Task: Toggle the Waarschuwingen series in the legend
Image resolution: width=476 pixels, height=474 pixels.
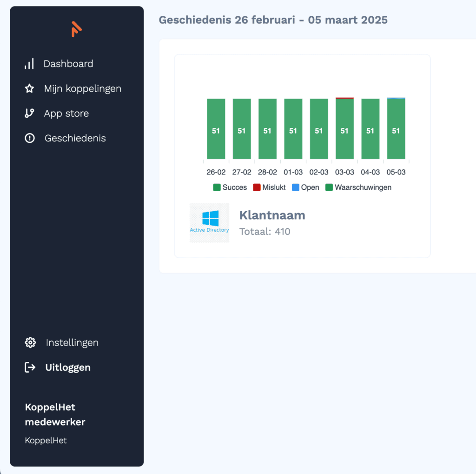Action: pos(357,187)
